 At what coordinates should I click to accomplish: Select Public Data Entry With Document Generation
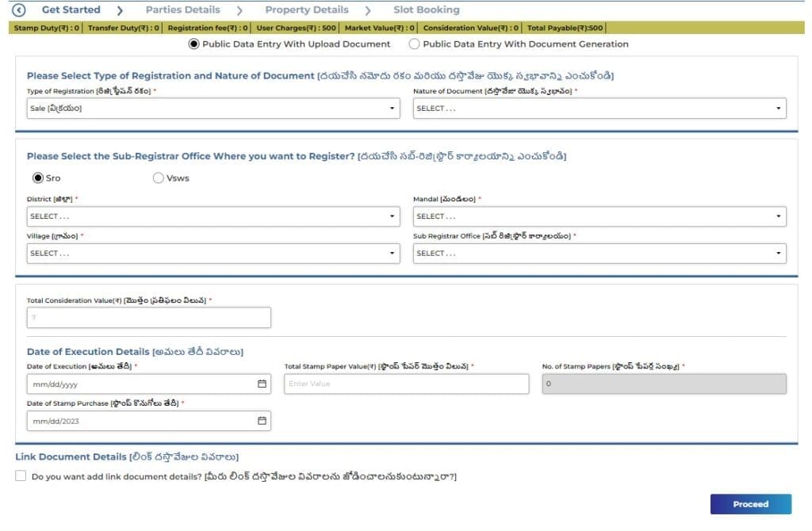pyautogui.click(x=414, y=44)
